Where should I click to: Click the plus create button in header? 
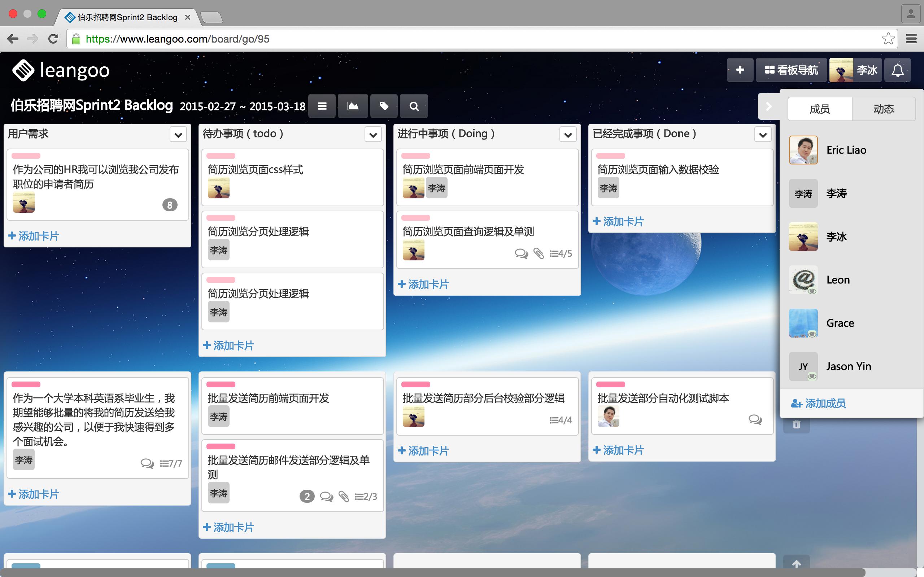click(x=740, y=70)
